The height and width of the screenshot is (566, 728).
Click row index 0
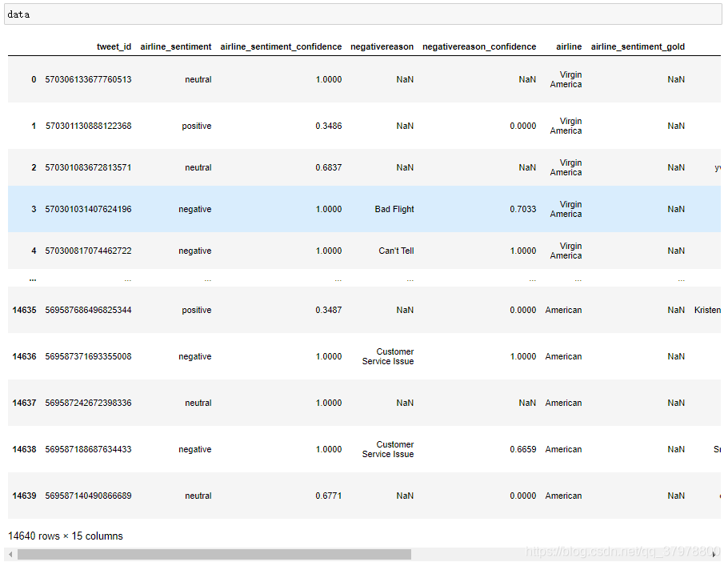click(34, 79)
